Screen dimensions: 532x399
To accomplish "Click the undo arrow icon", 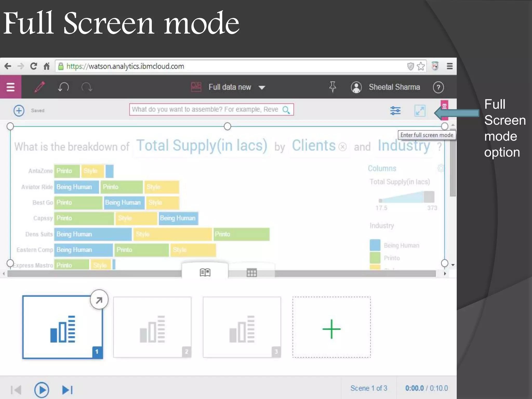I will [63, 87].
